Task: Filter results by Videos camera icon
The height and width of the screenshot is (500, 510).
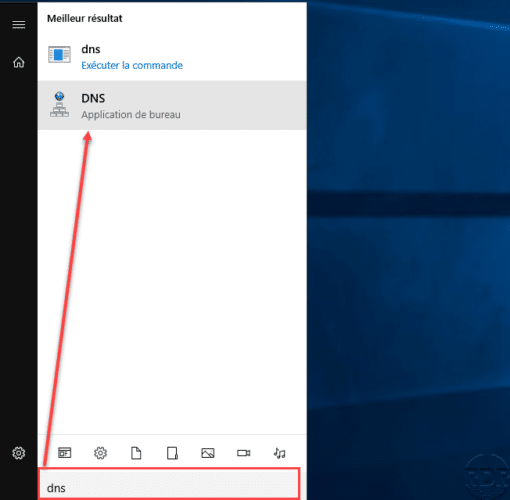Action: coord(244,453)
